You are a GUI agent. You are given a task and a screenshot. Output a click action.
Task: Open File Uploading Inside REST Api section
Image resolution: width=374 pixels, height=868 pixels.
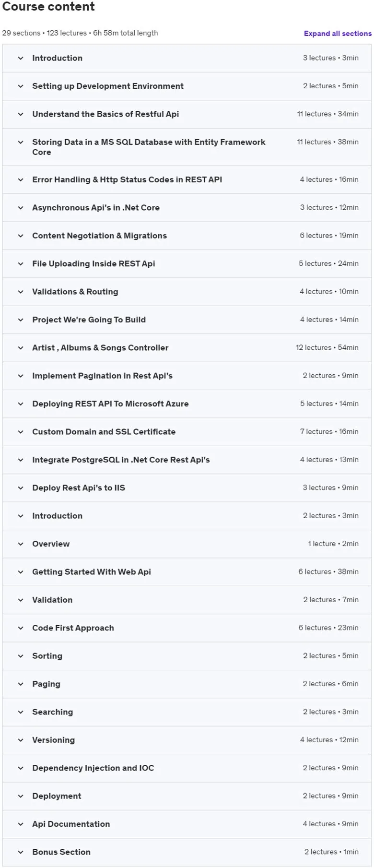(187, 264)
